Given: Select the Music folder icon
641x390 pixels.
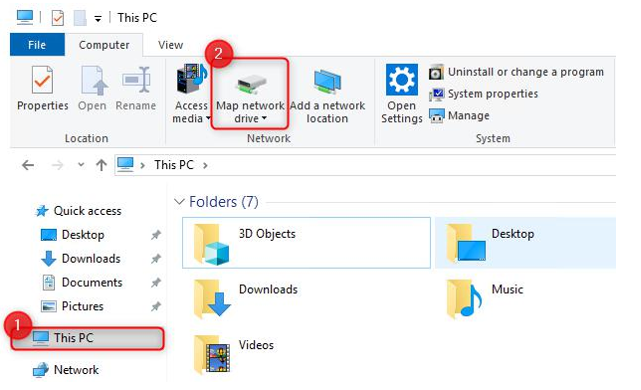Looking at the screenshot, I should pyautogui.click(x=464, y=299).
